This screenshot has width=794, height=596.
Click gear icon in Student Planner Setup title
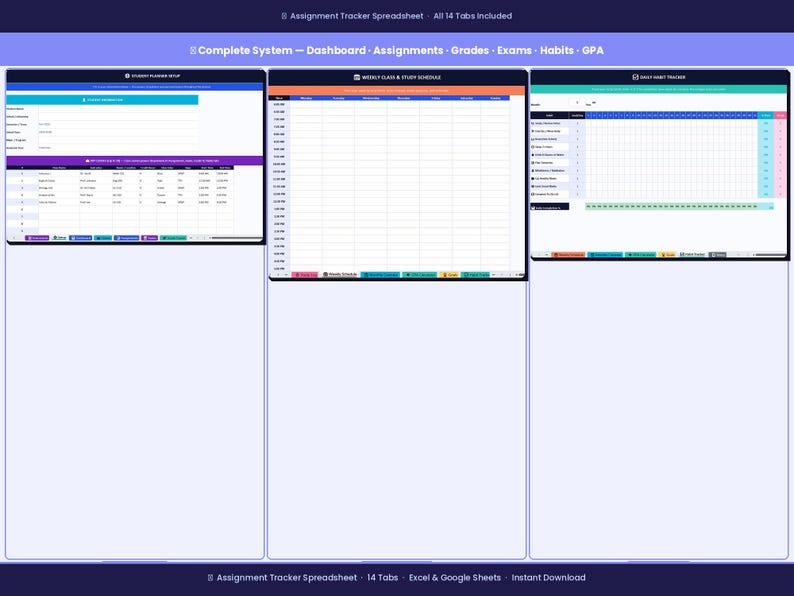127,76
